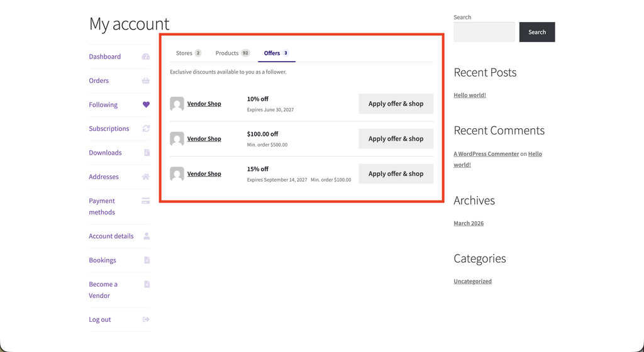Click the Become a Vendor document icon
644x352 pixels.
tap(147, 284)
